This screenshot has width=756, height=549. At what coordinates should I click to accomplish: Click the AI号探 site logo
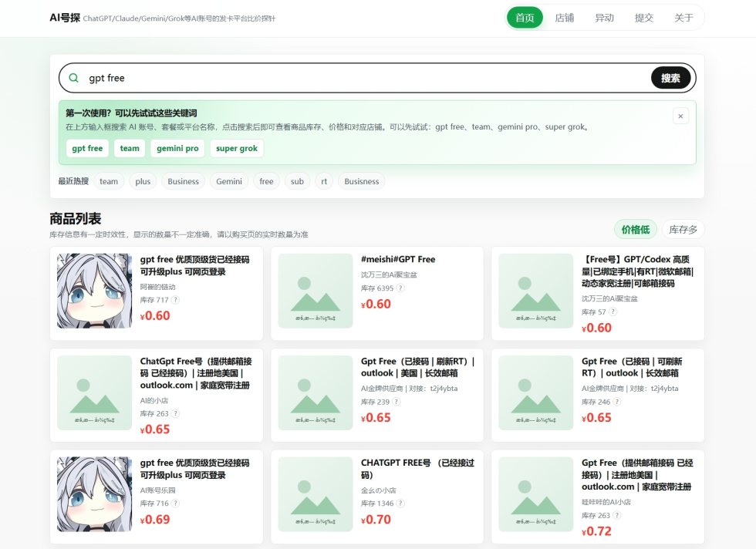tap(65, 18)
